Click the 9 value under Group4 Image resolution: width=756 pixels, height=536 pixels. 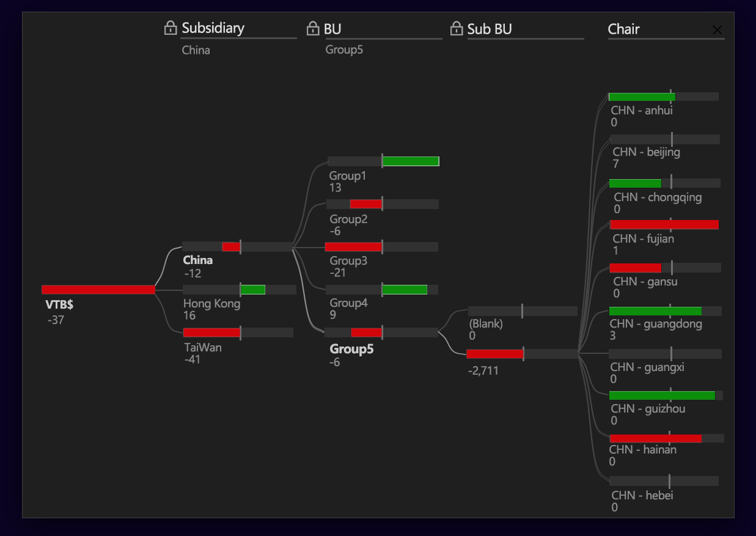pyautogui.click(x=333, y=315)
